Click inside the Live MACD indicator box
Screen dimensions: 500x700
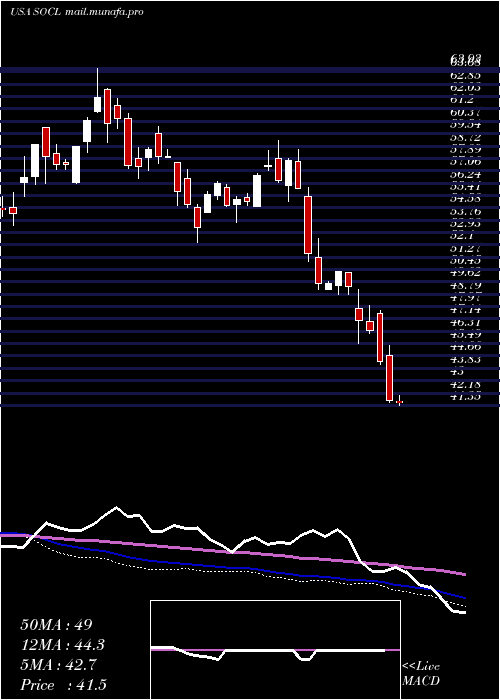275,650
